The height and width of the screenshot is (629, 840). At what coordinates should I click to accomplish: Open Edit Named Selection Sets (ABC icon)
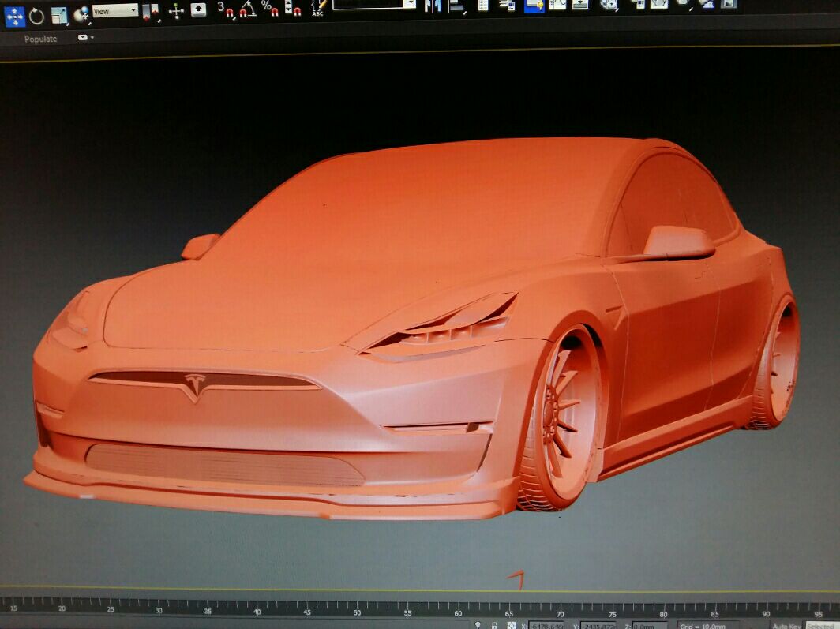[319, 7]
